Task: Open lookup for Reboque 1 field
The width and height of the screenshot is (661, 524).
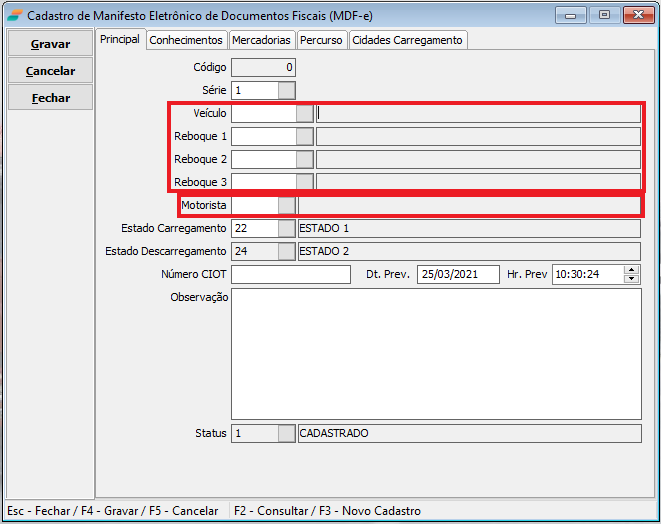Action: coord(304,136)
